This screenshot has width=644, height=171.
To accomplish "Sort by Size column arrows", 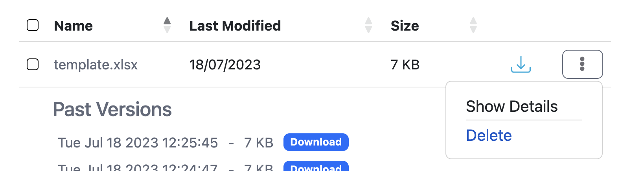I will pyautogui.click(x=473, y=25).
